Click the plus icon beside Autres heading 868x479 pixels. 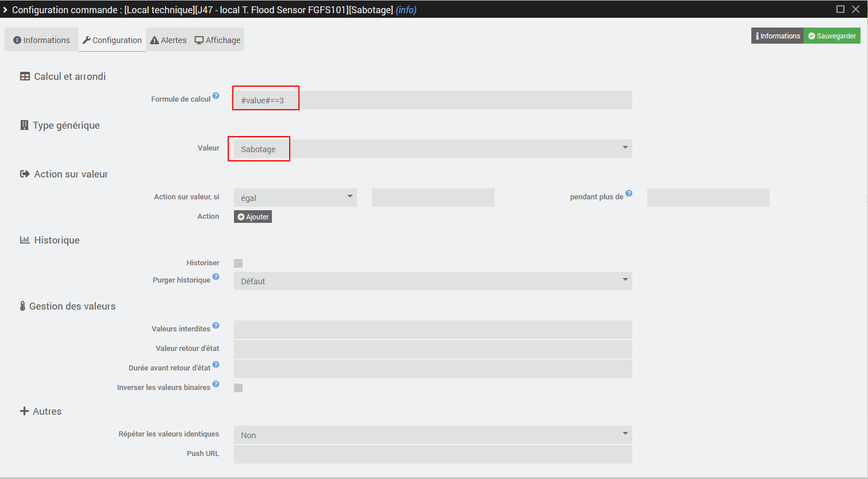click(x=24, y=411)
